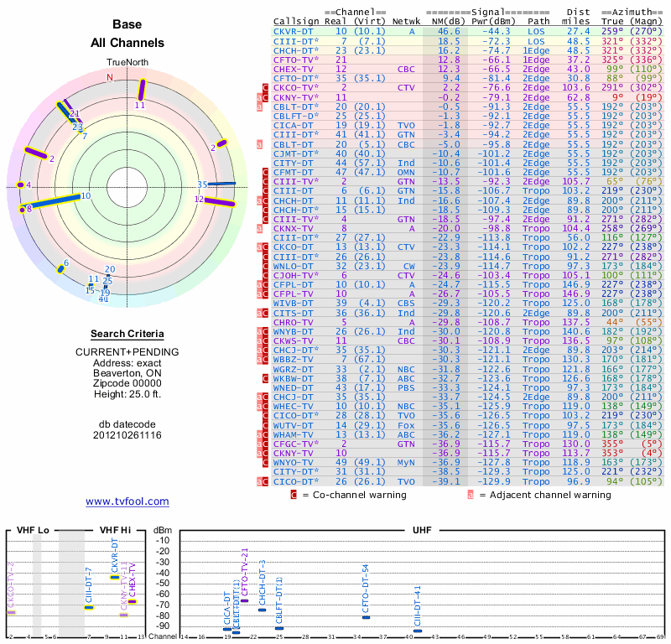
Task: Click the WKBW-DT callsign in the table
Action: pyautogui.click(x=294, y=378)
